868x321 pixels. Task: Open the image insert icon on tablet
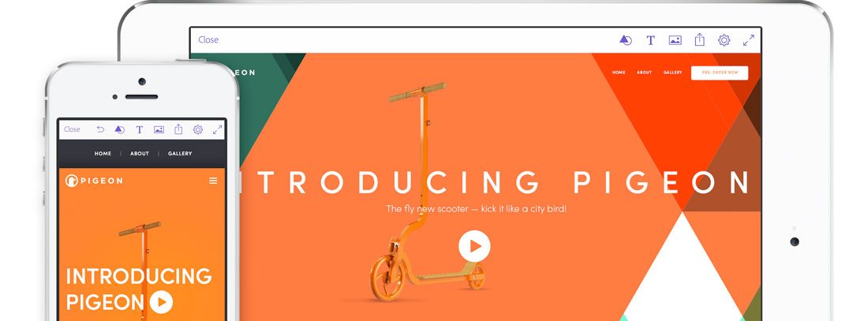click(x=675, y=40)
